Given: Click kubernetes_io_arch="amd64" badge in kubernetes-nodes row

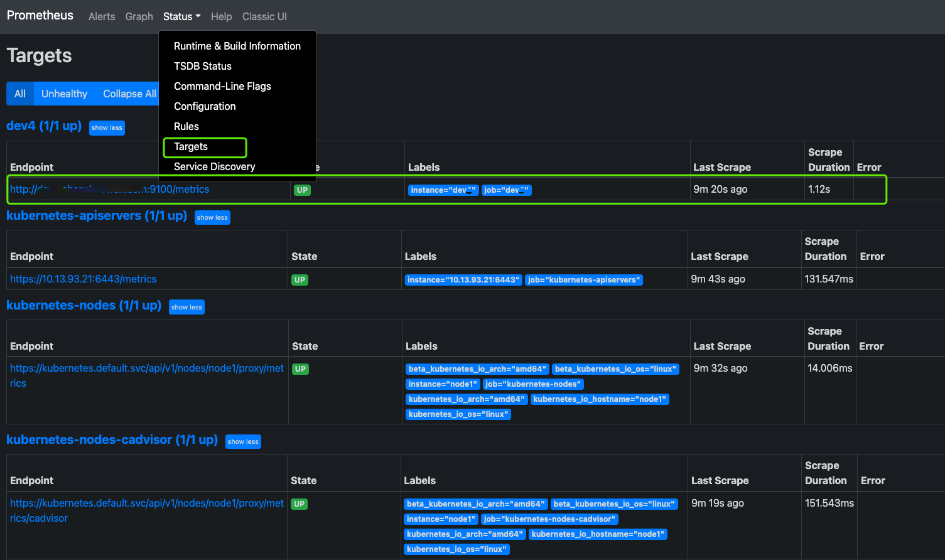Looking at the screenshot, I should point(467,399).
